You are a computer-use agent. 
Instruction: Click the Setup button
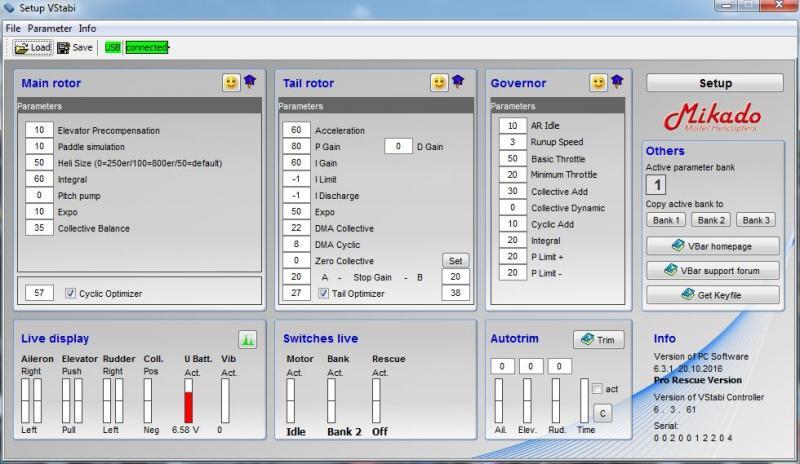click(715, 83)
